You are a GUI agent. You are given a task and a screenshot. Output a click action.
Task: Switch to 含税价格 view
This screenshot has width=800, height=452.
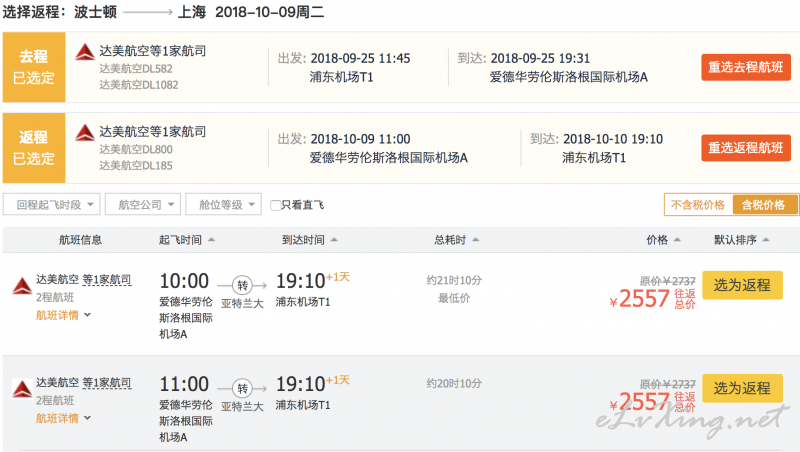pyautogui.click(x=764, y=205)
